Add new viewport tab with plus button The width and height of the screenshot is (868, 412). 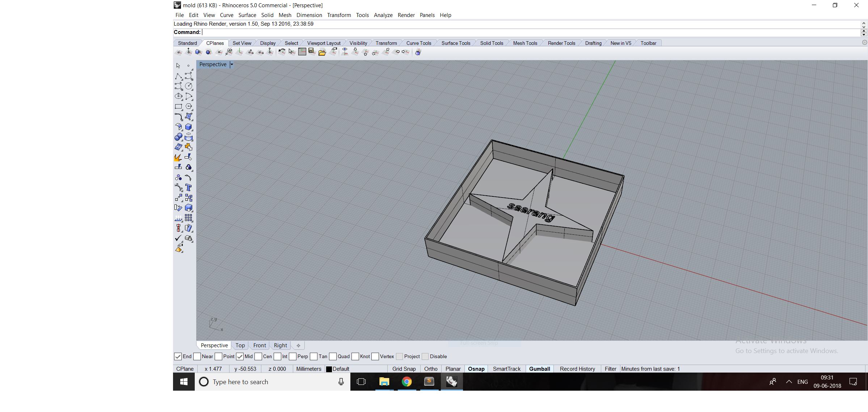(298, 345)
